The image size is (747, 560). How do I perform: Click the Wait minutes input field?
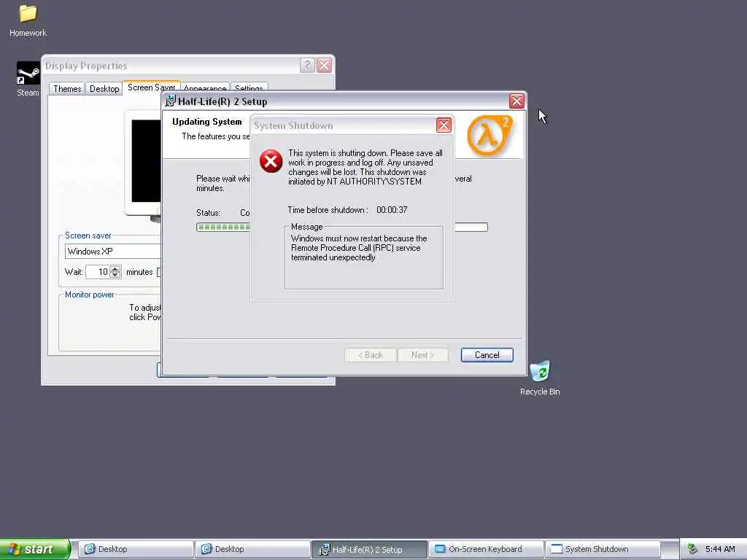[x=98, y=272]
